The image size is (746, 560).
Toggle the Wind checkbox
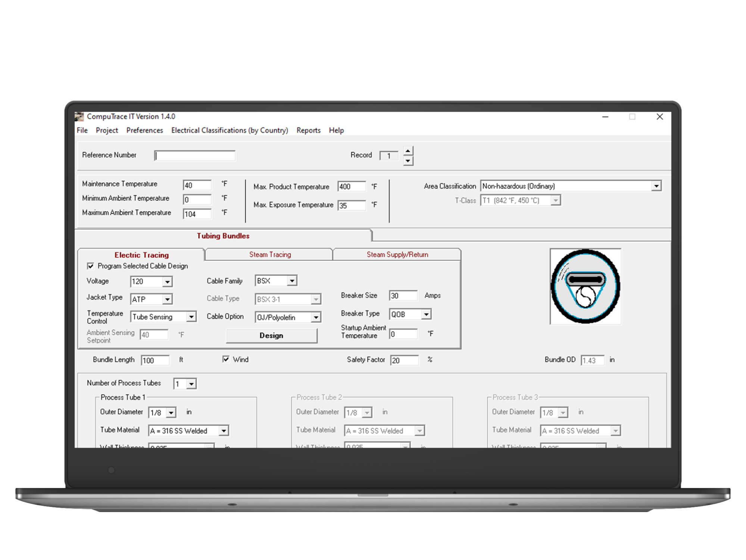pos(226,359)
